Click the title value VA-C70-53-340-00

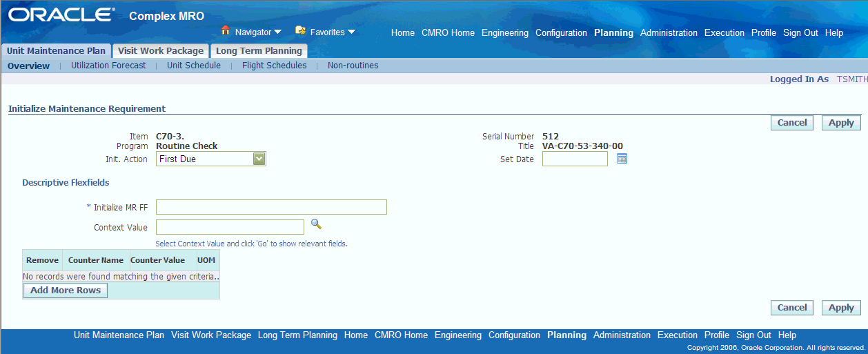pyautogui.click(x=583, y=146)
